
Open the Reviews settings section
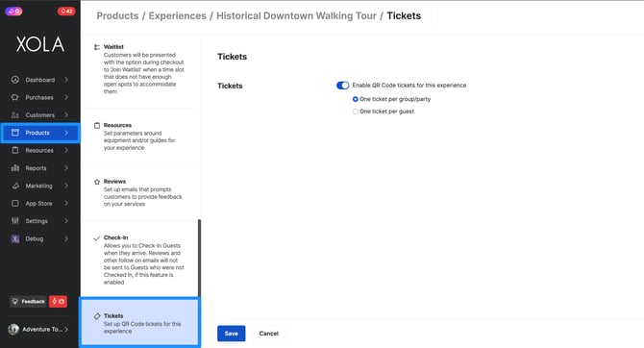(x=139, y=192)
